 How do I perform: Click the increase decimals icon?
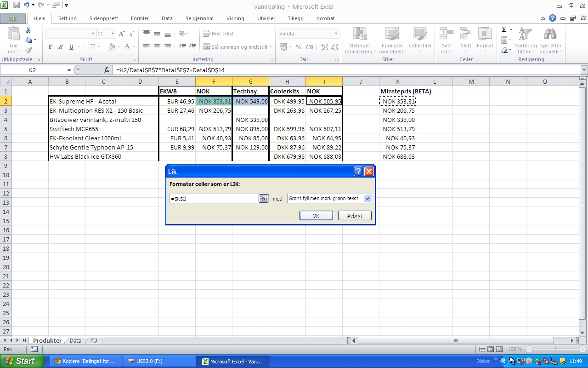click(x=324, y=47)
